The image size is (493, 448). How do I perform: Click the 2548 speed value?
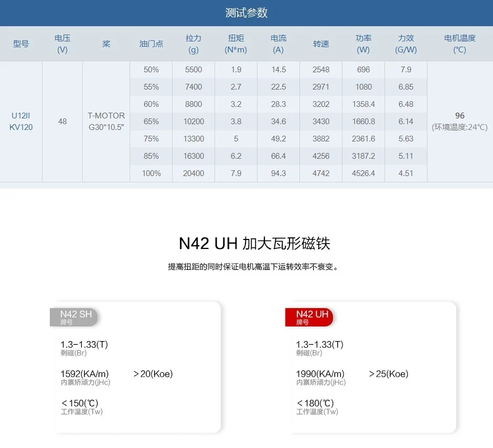click(x=320, y=70)
